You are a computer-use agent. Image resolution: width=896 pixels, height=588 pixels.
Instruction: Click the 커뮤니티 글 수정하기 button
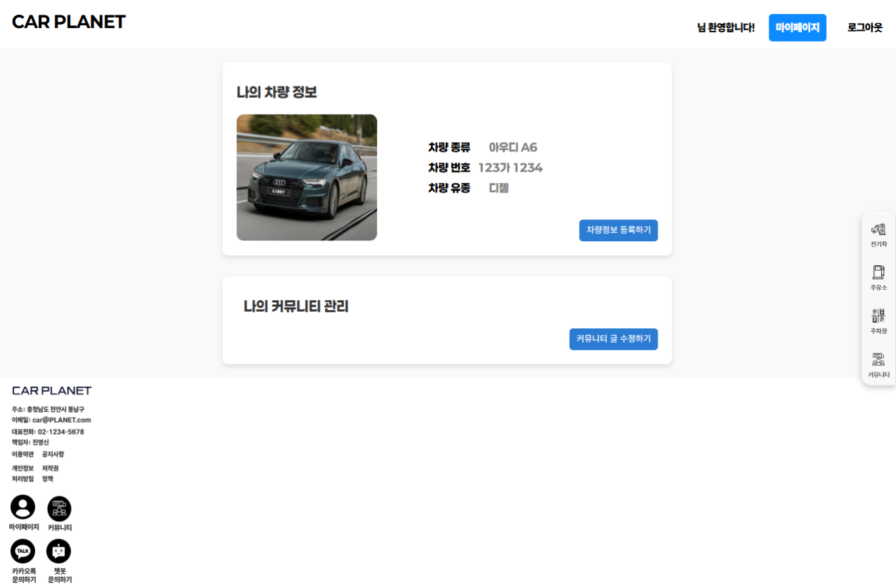(613, 339)
